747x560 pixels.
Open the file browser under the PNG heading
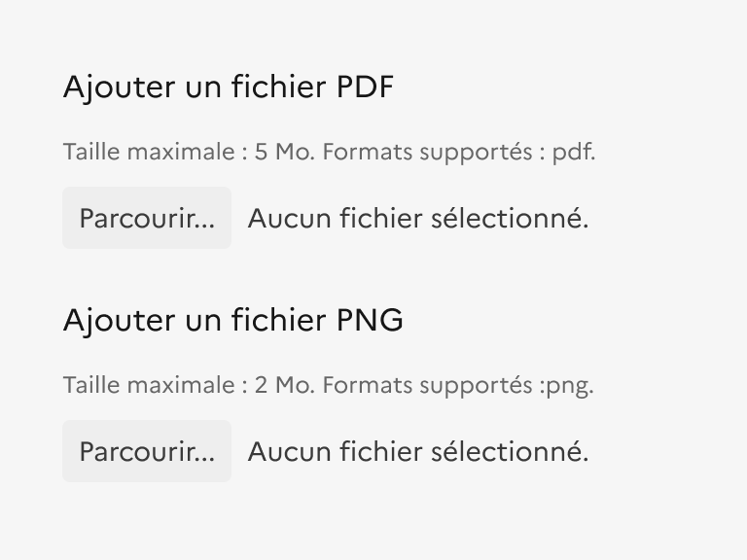pos(147,452)
